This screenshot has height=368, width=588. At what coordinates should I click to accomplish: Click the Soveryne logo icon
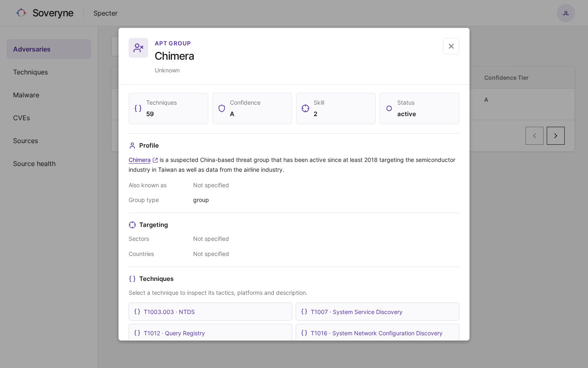point(21,13)
